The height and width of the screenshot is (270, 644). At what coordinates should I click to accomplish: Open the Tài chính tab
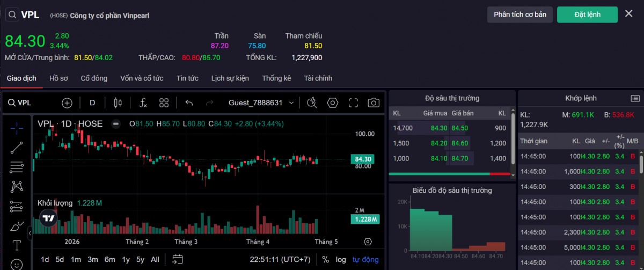point(318,78)
